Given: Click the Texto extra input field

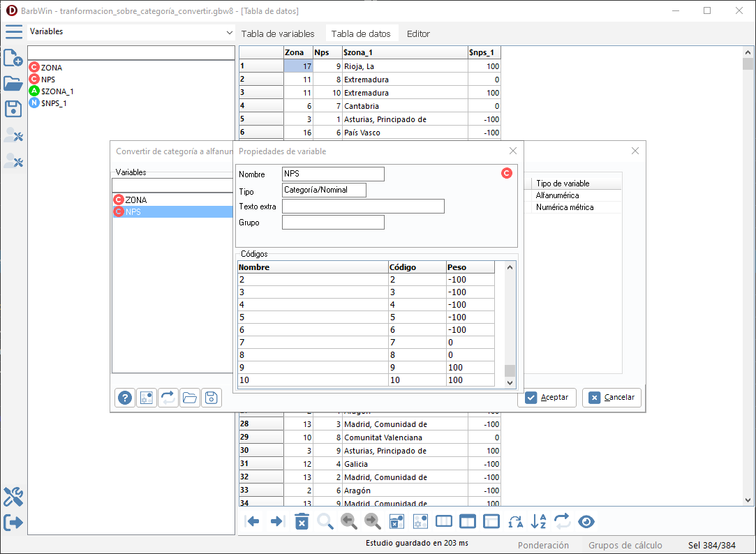Looking at the screenshot, I should (363, 207).
